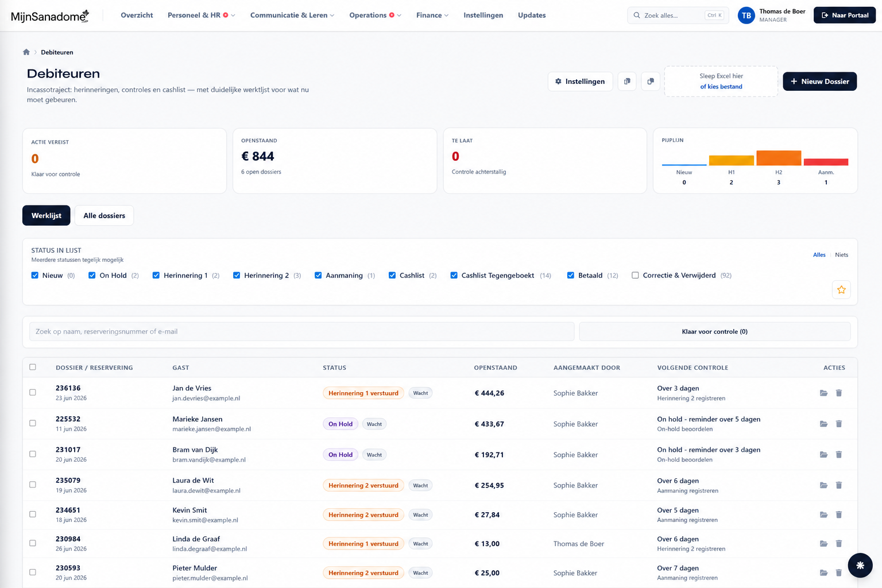Uncheck the On Hold status filter
The width and height of the screenshot is (882, 588).
tap(92, 276)
